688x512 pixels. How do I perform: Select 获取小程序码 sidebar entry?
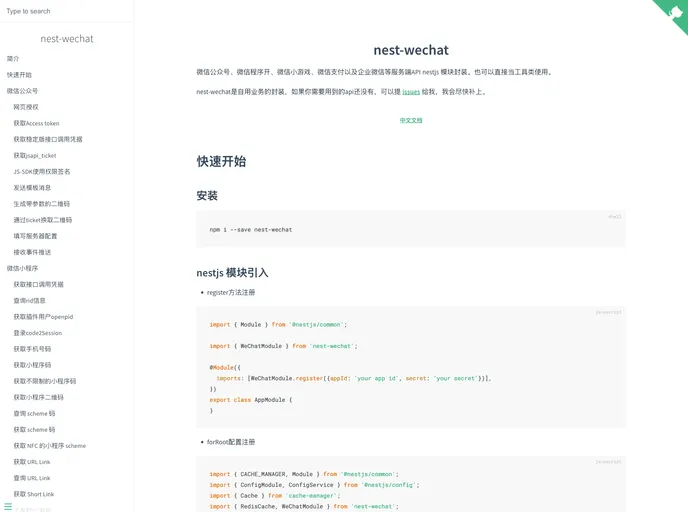coord(32,365)
